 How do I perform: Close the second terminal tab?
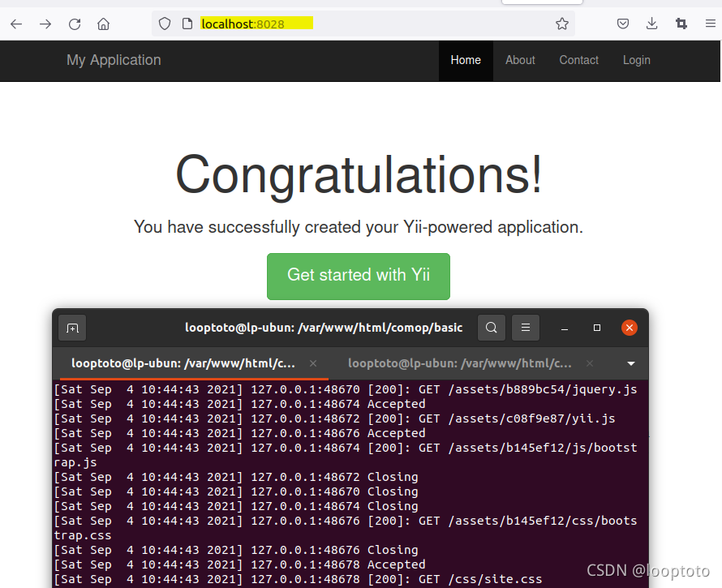[x=590, y=363]
